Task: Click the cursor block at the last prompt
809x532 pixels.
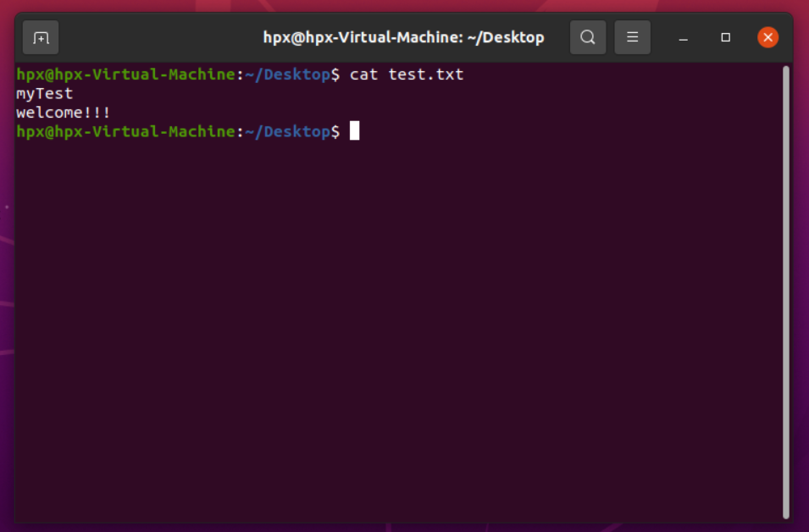Action: point(354,130)
